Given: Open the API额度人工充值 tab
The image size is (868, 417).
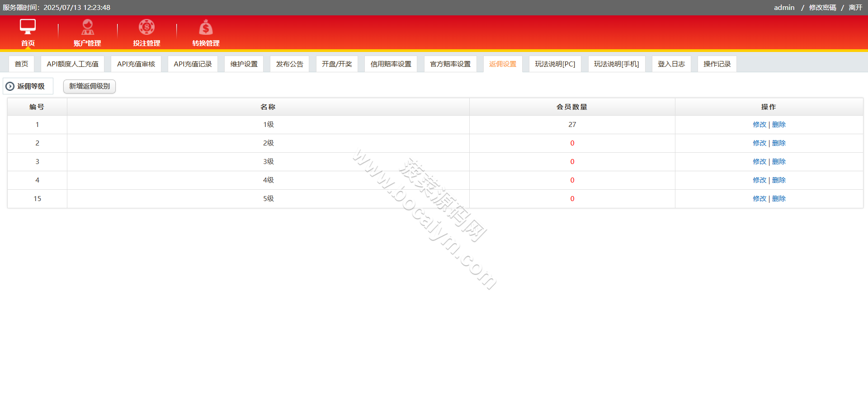Looking at the screenshot, I should click(x=72, y=64).
